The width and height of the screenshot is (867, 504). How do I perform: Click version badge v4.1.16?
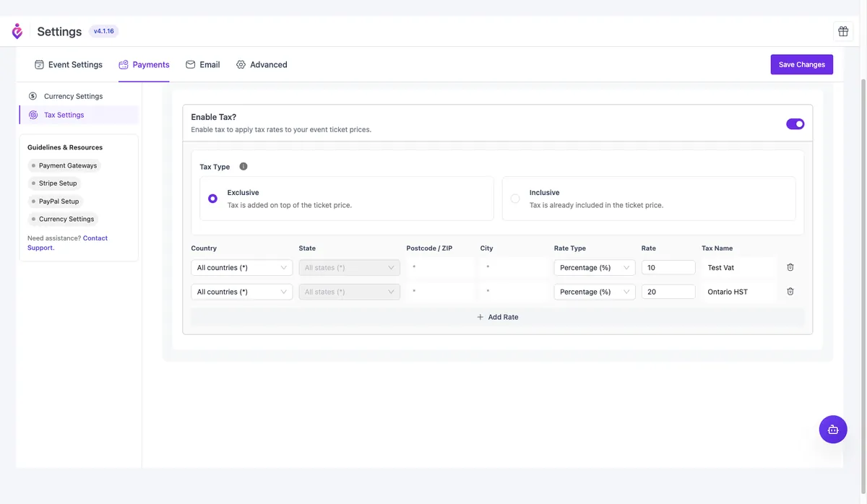tap(105, 31)
